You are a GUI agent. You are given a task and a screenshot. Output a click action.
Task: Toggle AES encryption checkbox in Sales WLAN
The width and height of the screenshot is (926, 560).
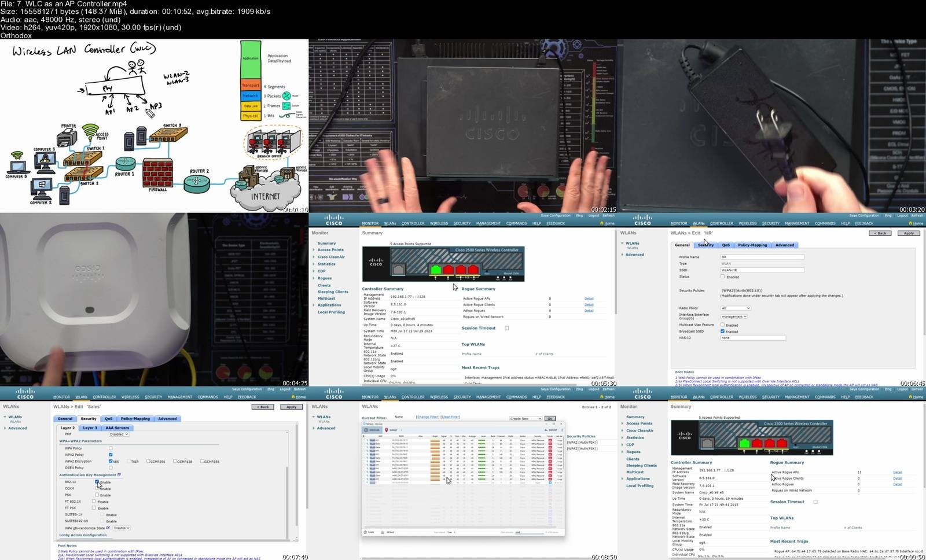(x=111, y=461)
